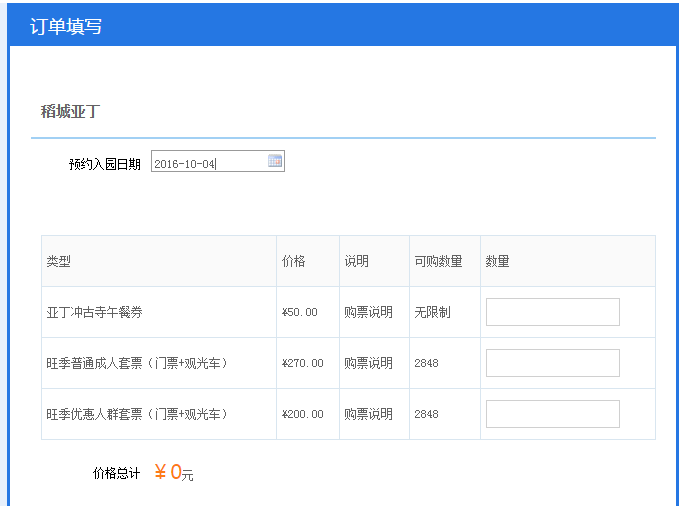Open 购票说明 for 亚丁冲古寺午餐券
Image resolution: width=687 pixels, height=506 pixels.
pyautogui.click(x=368, y=312)
